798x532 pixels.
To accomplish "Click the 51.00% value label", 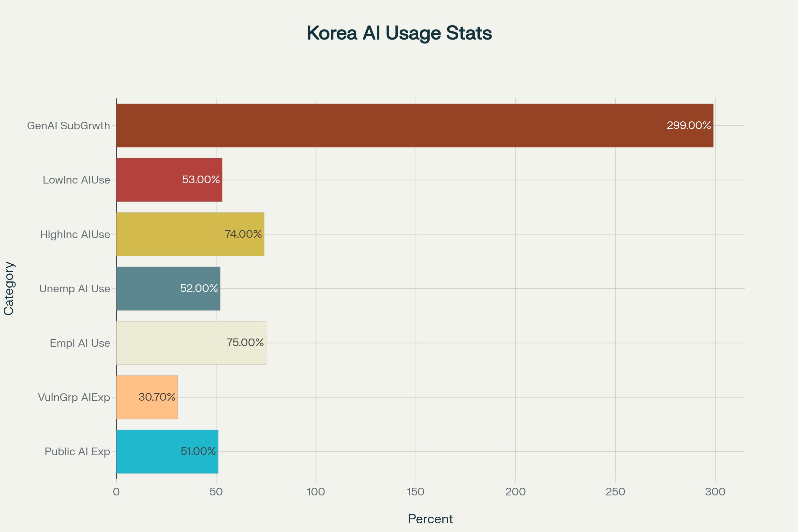I will (x=198, y=451).
